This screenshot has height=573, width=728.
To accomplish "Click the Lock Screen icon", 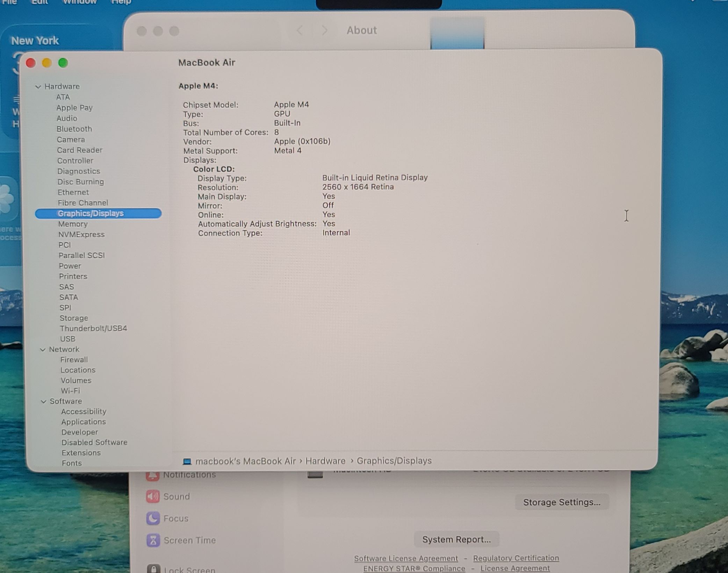I will point(153,569).
